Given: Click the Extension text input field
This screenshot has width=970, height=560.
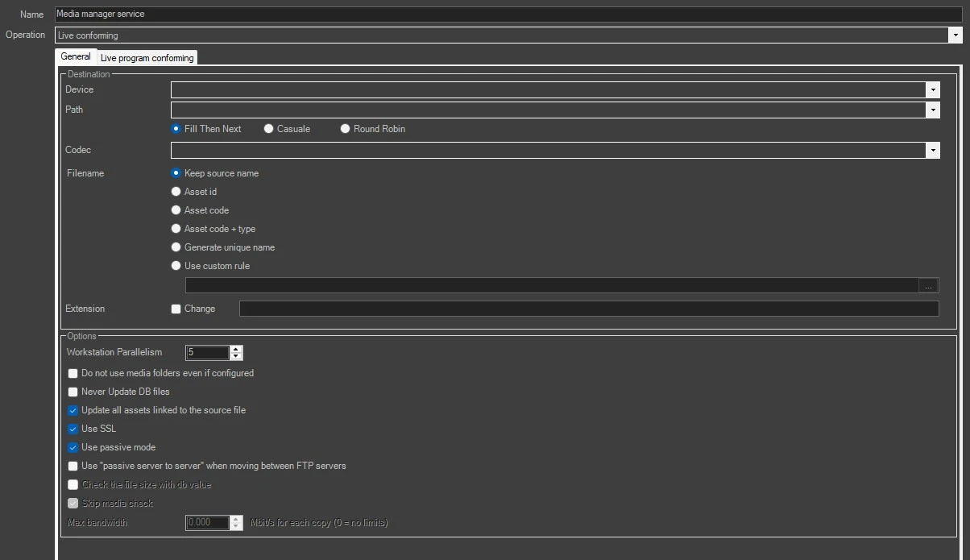Looking at the screenshot, I should click(x=588, y=309).
